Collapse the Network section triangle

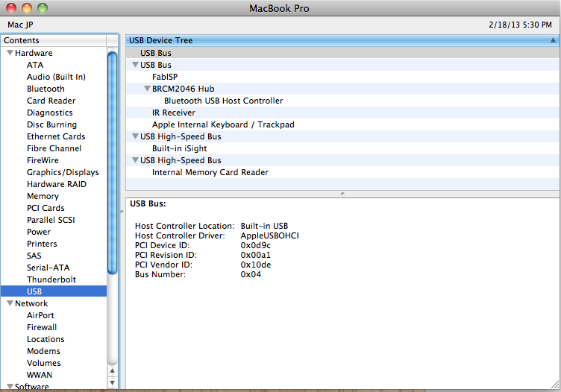coord(10,303)
